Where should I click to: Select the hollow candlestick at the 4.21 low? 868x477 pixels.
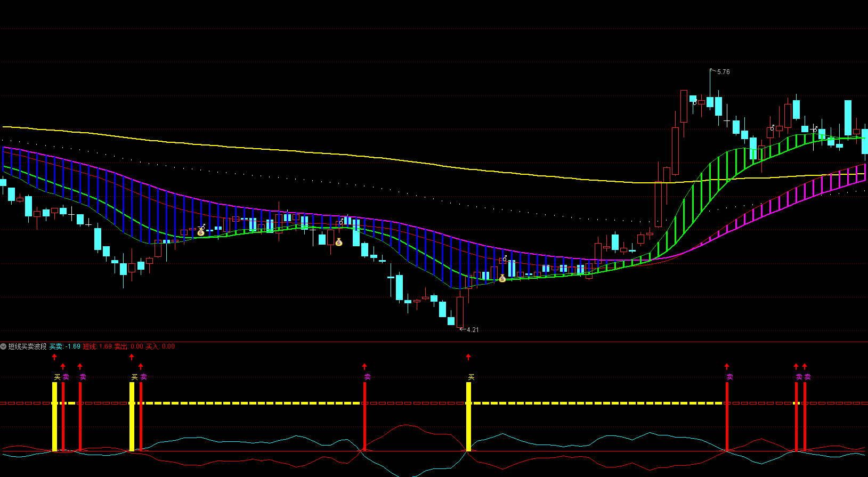point(460,312)
